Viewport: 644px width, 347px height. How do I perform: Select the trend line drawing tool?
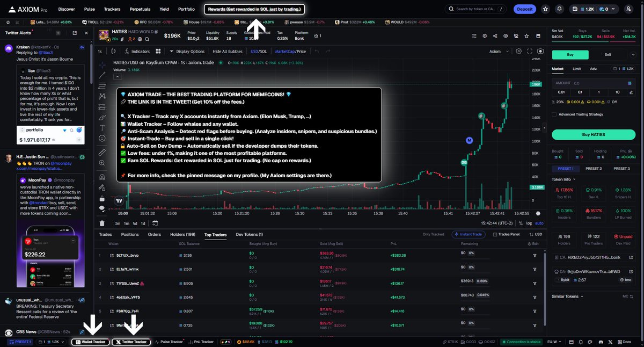[x=102, y=75]
